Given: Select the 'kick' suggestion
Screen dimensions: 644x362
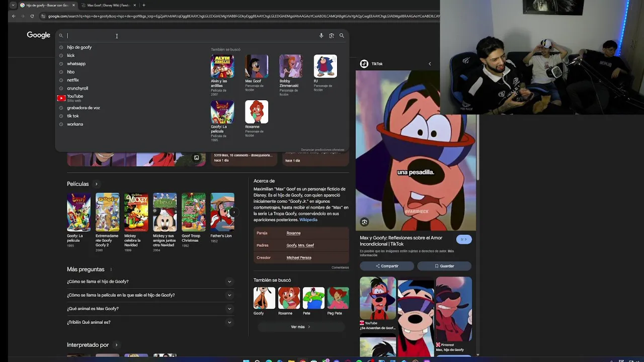Looking at the screenshot, I should coord(70,55).
